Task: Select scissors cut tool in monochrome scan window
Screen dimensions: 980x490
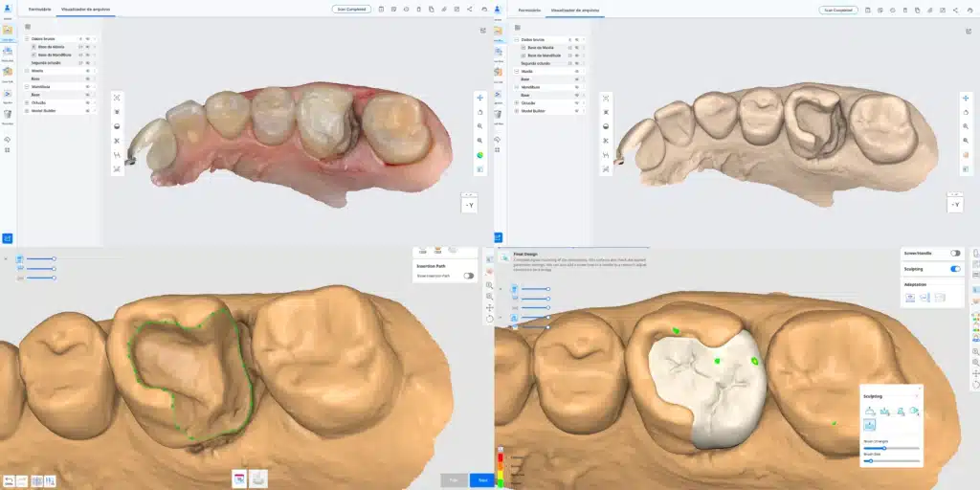Action: tap(606, 141)
